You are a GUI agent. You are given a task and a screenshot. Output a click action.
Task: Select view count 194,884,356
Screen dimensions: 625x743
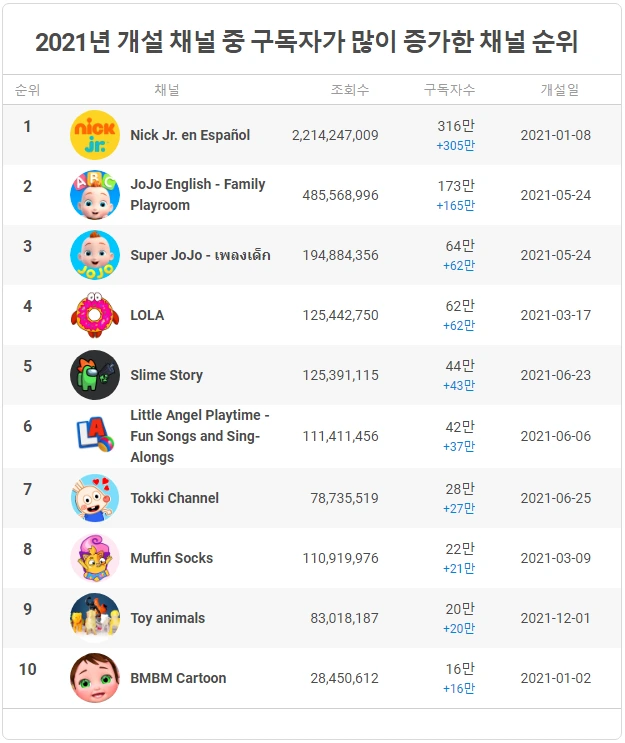point(341,255)
